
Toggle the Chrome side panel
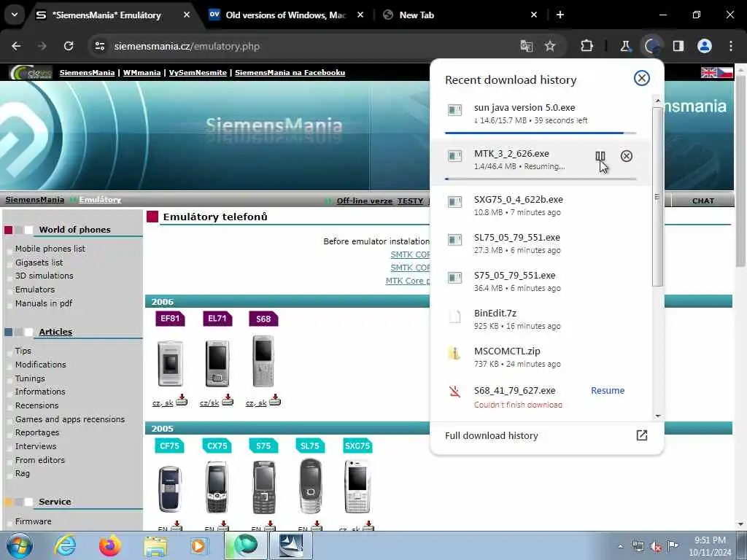(678, 46)
